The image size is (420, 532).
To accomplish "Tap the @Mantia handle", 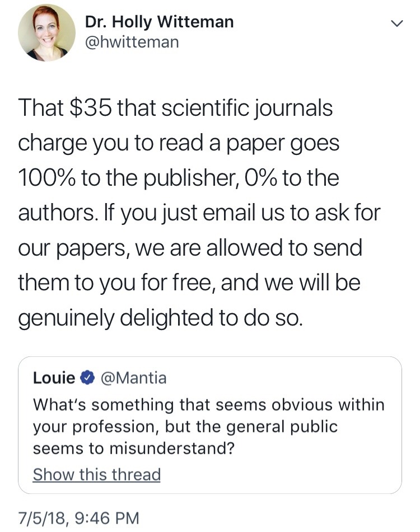I will 133,378.
